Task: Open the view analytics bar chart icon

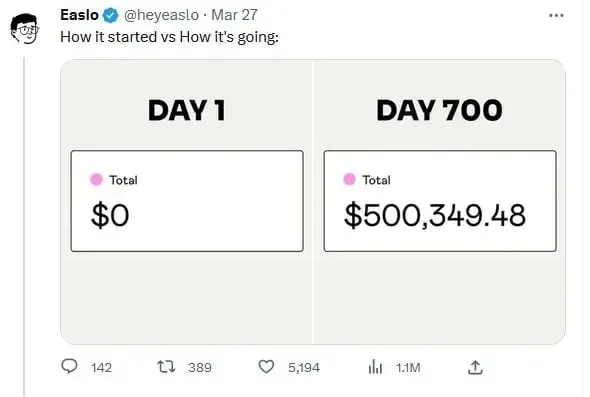Action: [375, 367]
